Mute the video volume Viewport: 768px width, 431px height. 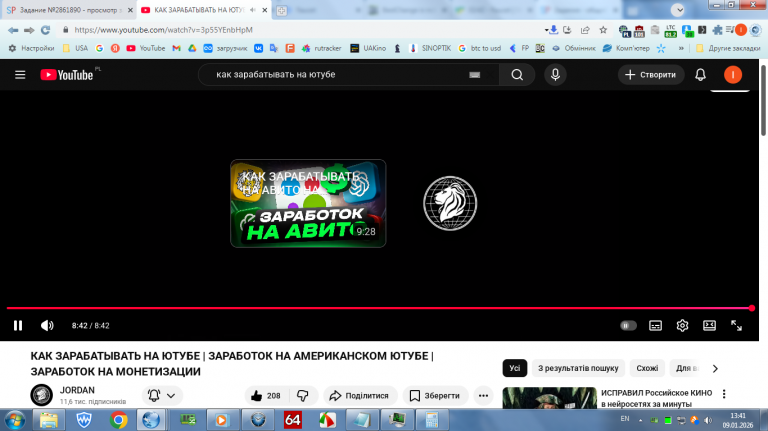(x=47, y=326)
